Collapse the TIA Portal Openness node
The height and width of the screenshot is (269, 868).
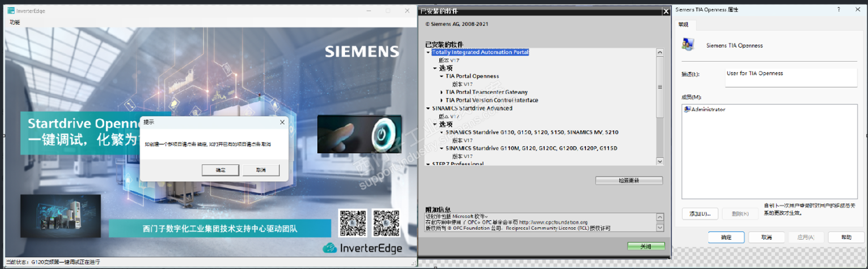pyautogui.click(x=442, y=76)
